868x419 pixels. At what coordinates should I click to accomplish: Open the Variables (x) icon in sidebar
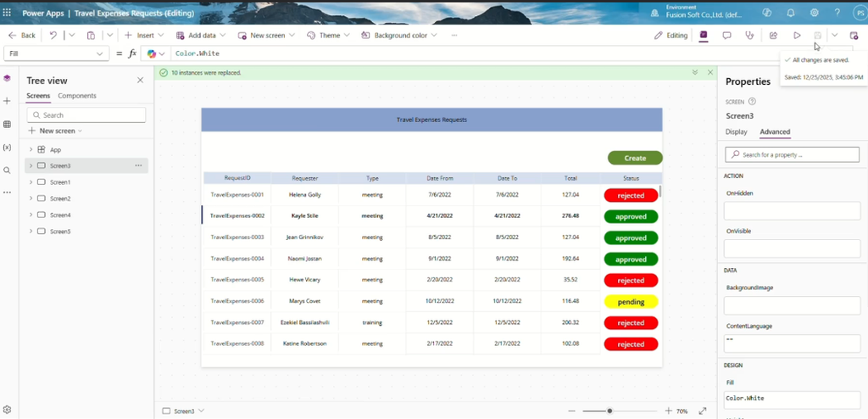[7, 148]
